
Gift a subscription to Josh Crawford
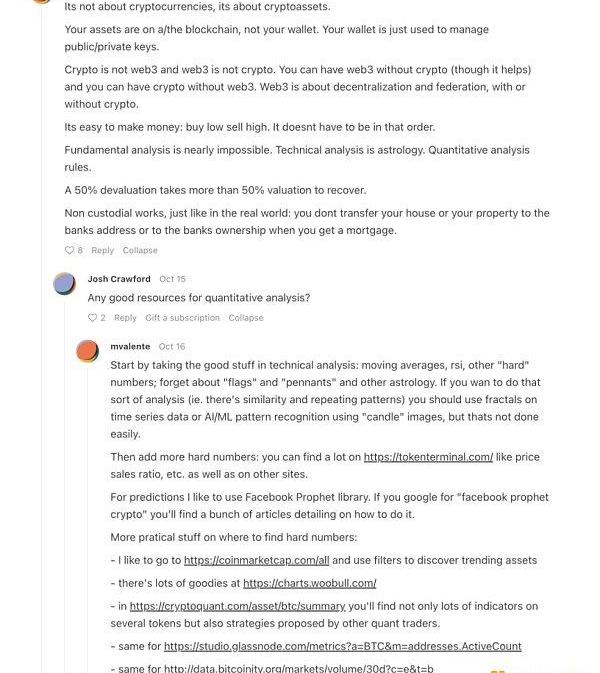182,318
